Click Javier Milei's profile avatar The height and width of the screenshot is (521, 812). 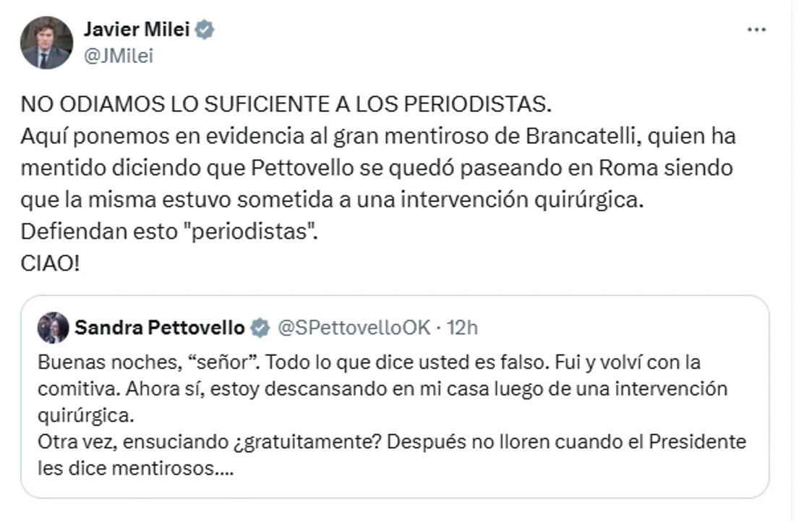[x=46, y=43]
